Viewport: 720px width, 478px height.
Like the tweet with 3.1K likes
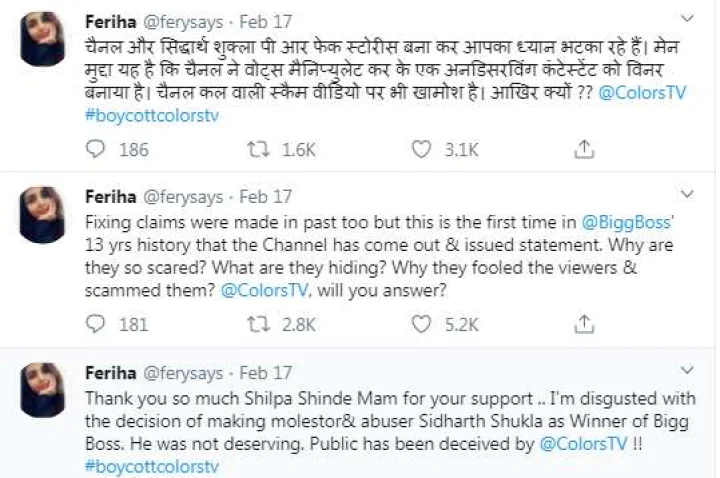click(424, 150)
